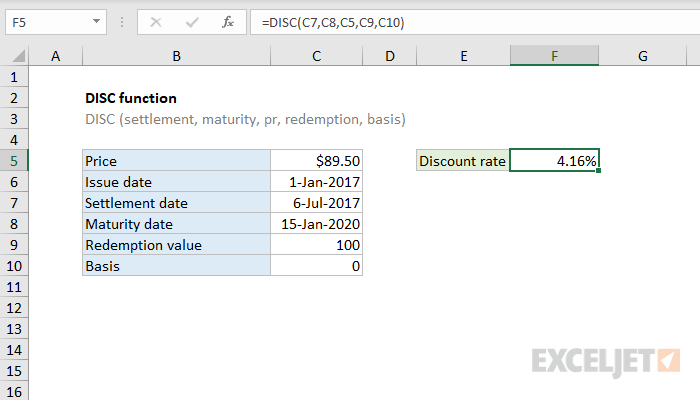This screenshot has width=700, height=400.
Task: Select column E header
Action: tap(463, 56)
